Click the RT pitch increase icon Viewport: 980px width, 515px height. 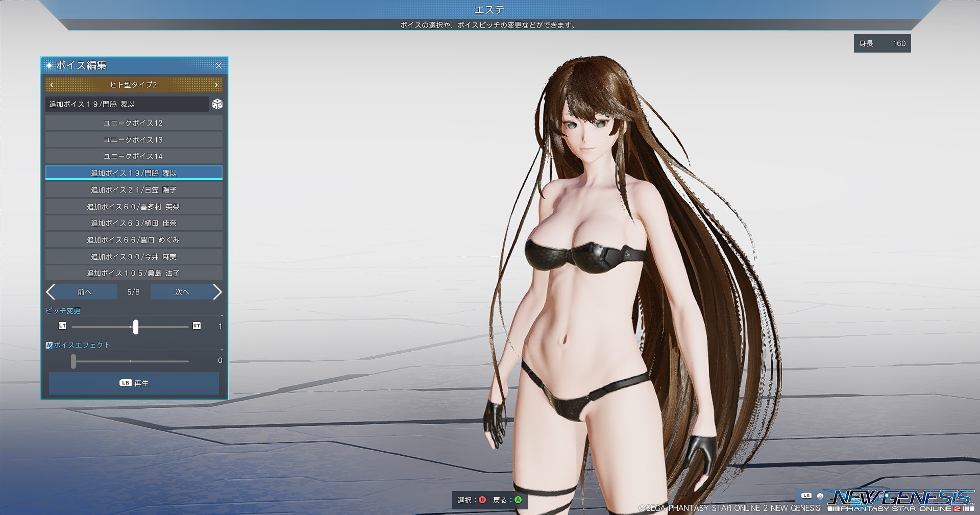pos(197,326)
